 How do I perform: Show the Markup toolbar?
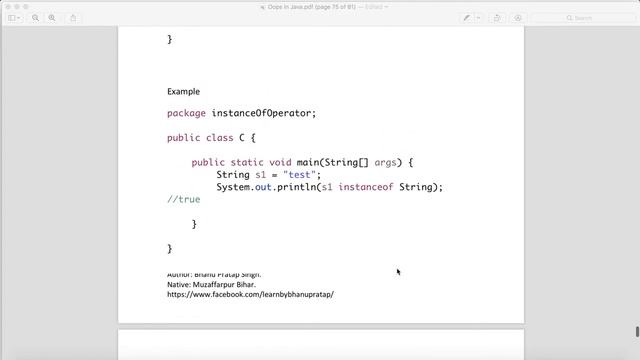point(518,18)
